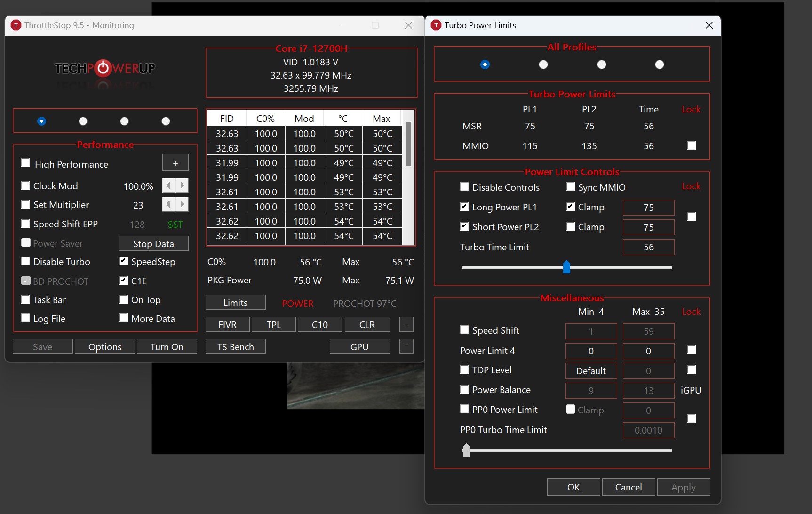Click the first Power Limit 4 value field
This screenshot has width=812, height=514.
coord(591,351)
